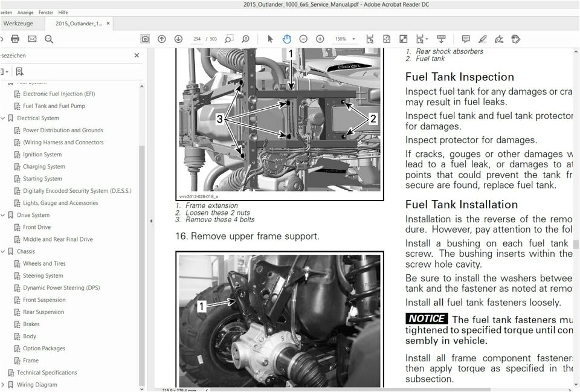The image size is (580, 392).
Task: Zoom in using the plus icon
Action: (x=320, y=39)
